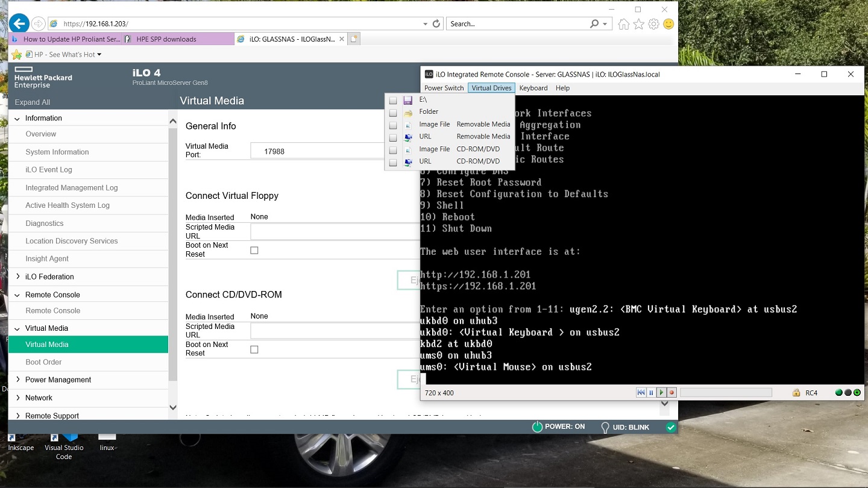Click the encryption padlock icon
868x488 pixels.
pos(796,393)
